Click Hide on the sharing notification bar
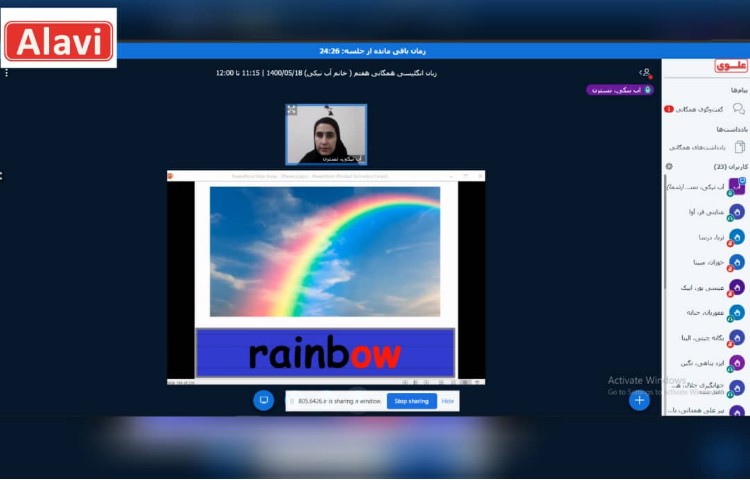Screen dimensions: 750x480 tap(448, 401)
